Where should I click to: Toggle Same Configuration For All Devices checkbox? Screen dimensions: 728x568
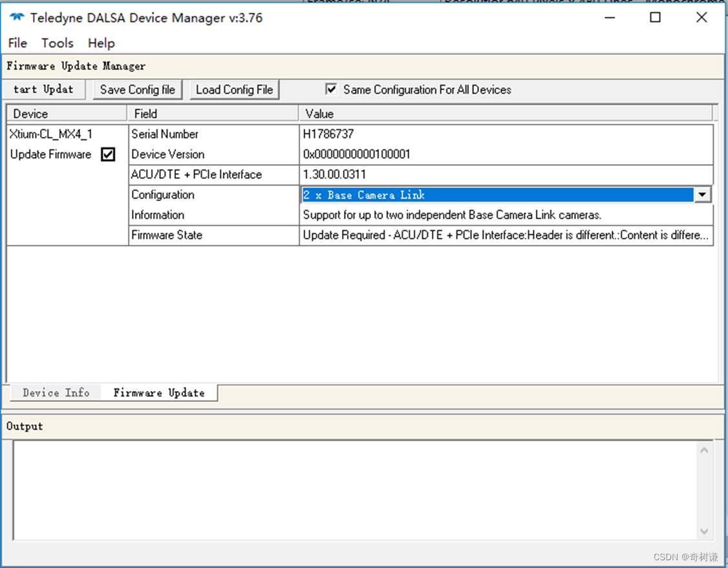(331, 89)
